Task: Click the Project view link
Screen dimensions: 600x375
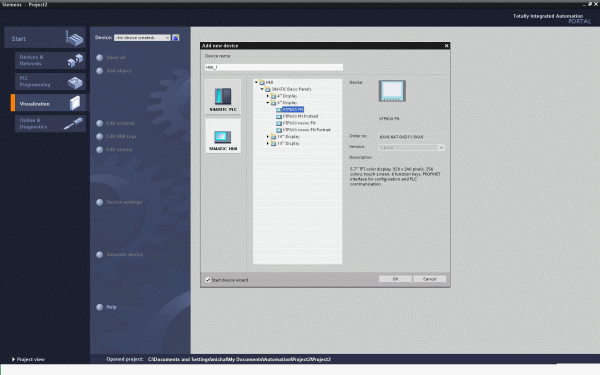Action: [31, 359]
